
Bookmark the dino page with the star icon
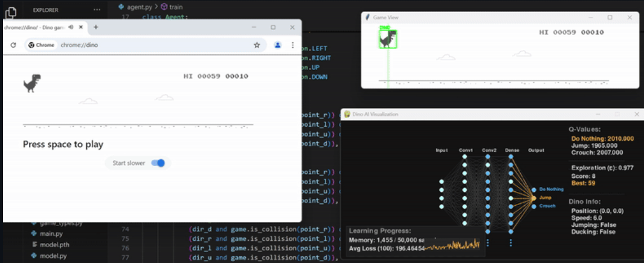[x=257, y=45]
